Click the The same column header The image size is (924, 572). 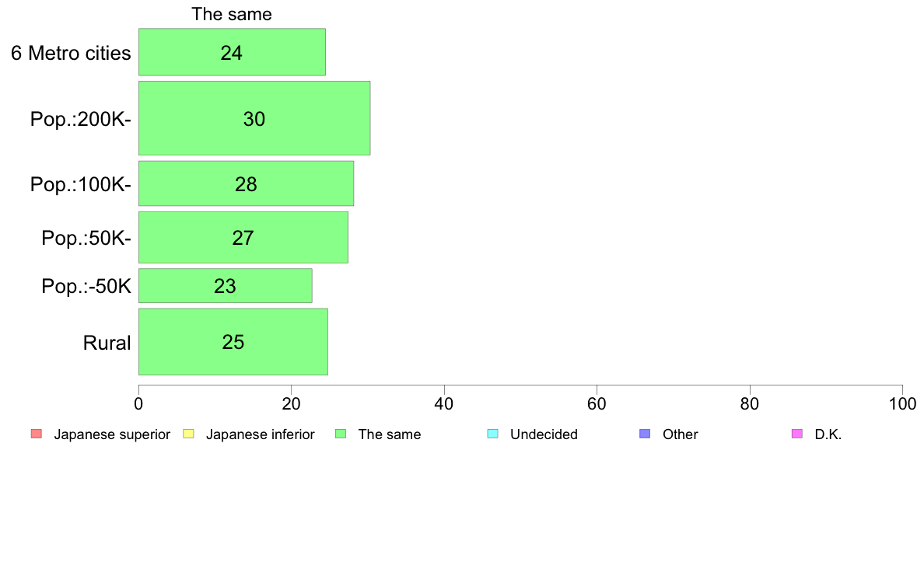232,14
